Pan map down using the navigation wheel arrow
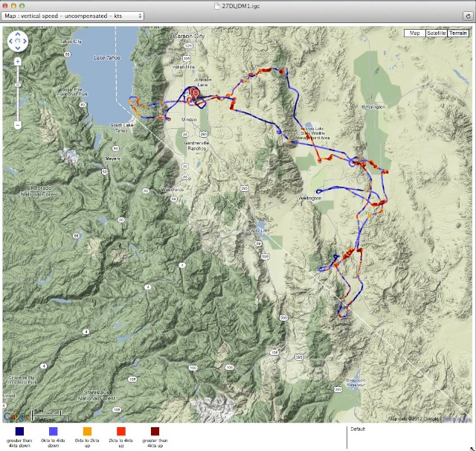476x451 pixels. pos(18,48)
